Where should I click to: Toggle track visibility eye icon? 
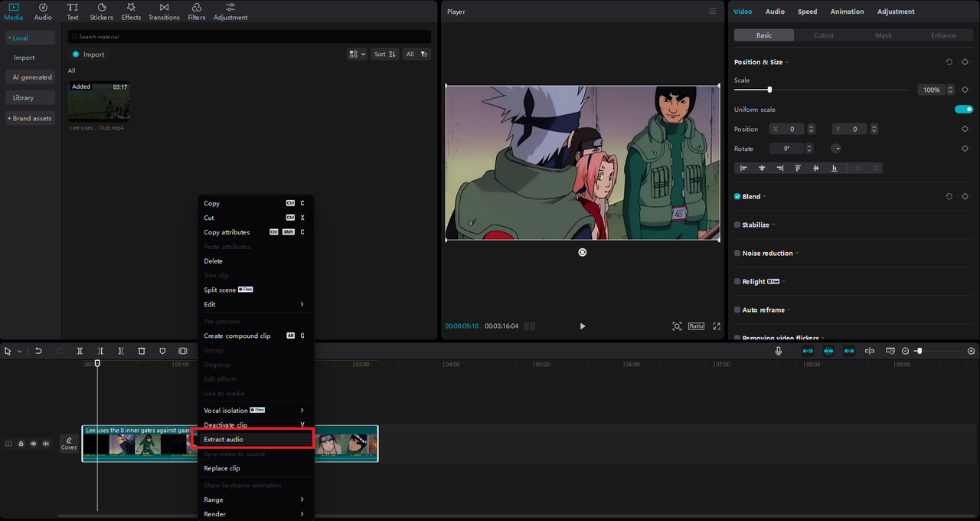click(34, 444)
